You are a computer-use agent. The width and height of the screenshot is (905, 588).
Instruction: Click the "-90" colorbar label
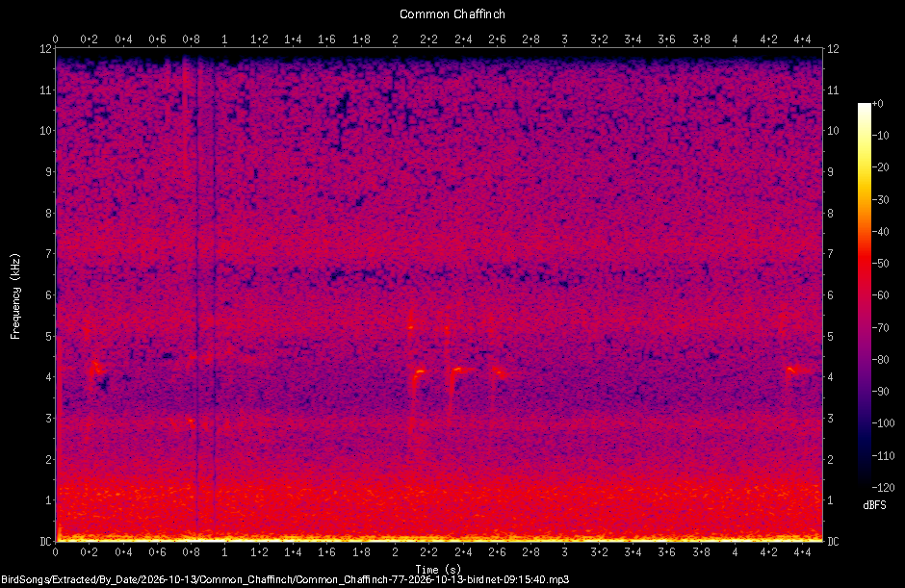coord(880,392)
